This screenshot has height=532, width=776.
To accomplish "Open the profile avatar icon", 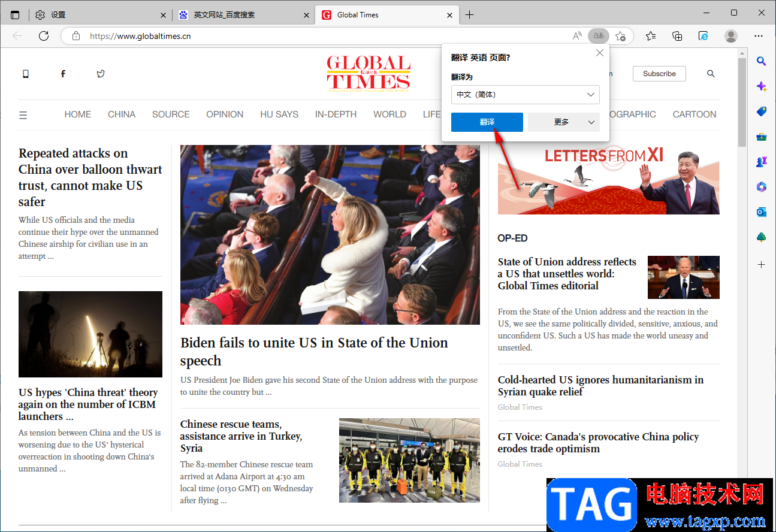I will 731,36.
